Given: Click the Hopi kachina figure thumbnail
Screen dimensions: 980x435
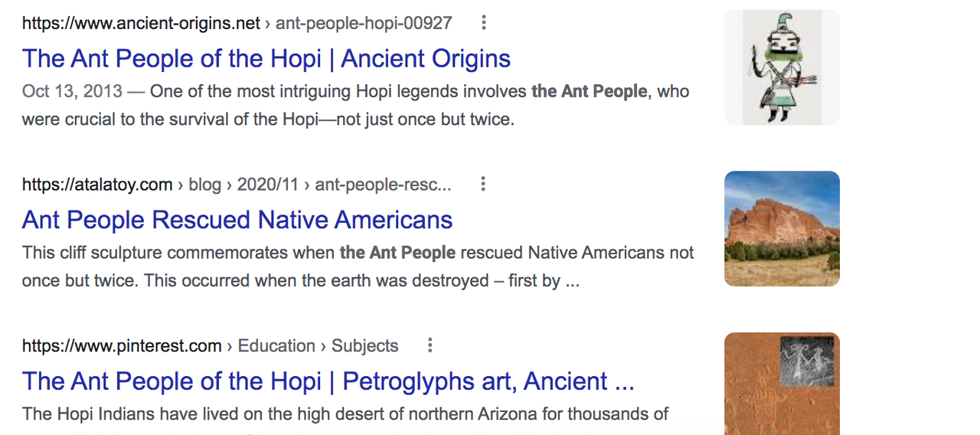Looking at the screenshot, I should point(782,67).
